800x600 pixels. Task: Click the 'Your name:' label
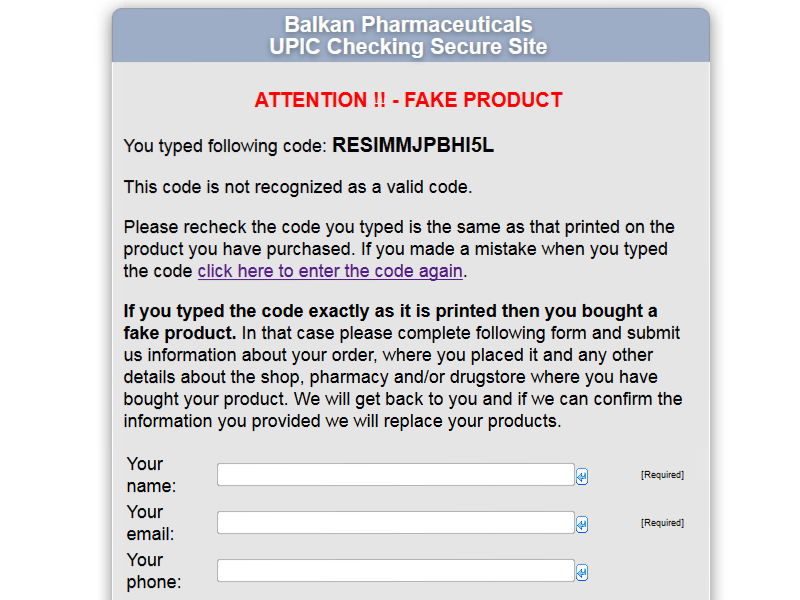click(x=151, y=475)
